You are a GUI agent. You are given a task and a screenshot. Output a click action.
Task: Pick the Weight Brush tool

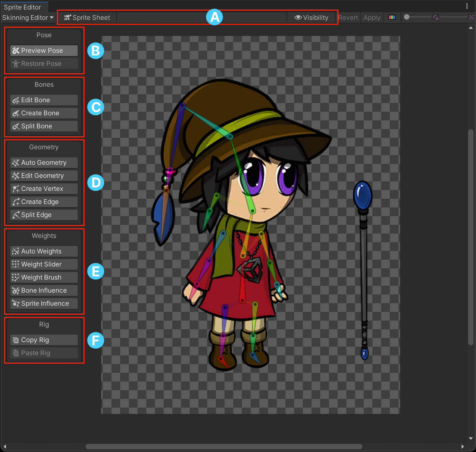coord(44,277)
